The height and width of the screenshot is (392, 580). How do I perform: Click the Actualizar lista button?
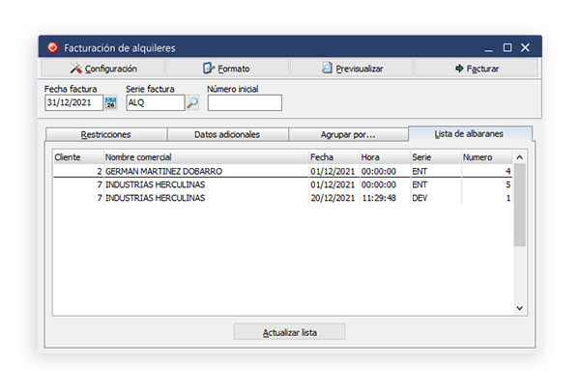pyautogui.click(x=289, y=332)
